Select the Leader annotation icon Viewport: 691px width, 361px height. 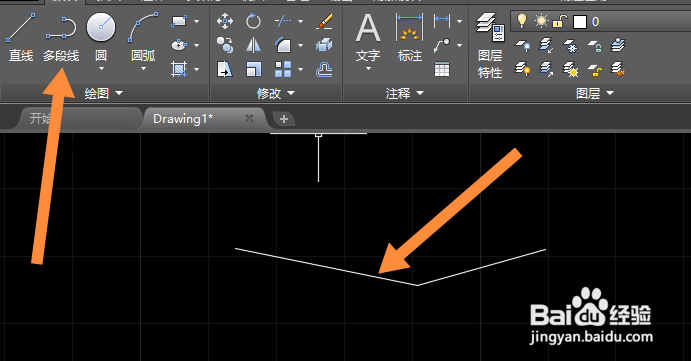pyautogui.click(x=442, y=45)
